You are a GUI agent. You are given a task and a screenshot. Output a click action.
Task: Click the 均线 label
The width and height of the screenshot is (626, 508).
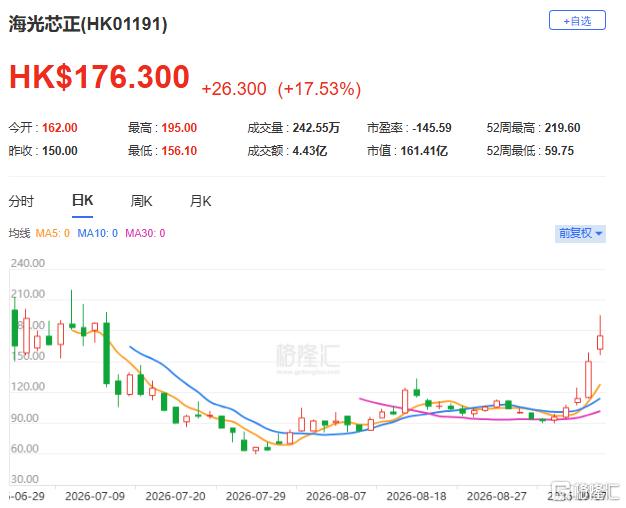19,233
